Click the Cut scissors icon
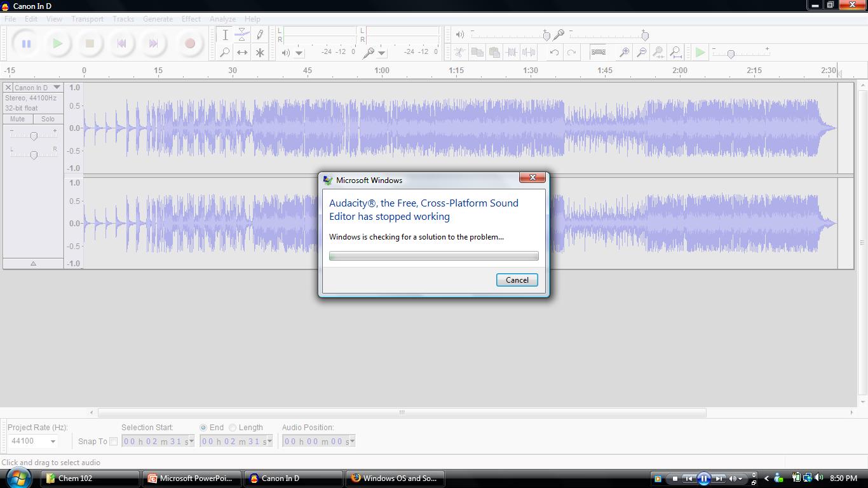Image resolution: width=868 pixels, height=488 pixels. [459, 52]
